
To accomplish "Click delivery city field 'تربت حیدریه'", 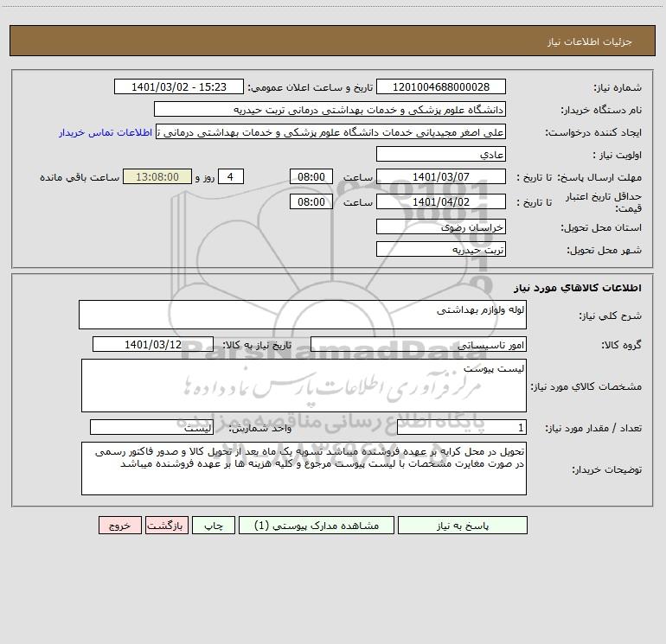I will pos(441,249).
